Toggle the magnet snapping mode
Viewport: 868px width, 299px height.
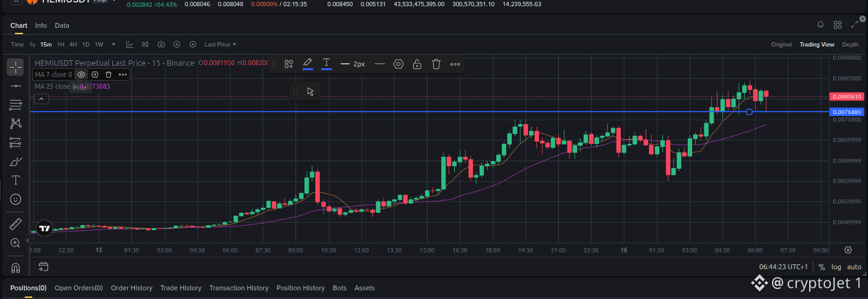[x=15, y=268]
